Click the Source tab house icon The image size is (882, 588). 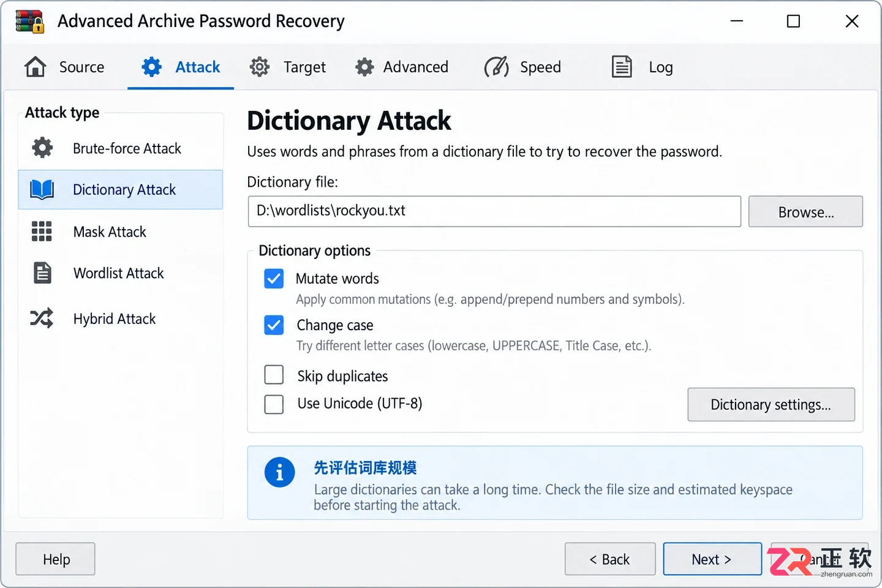click(36, 67)
